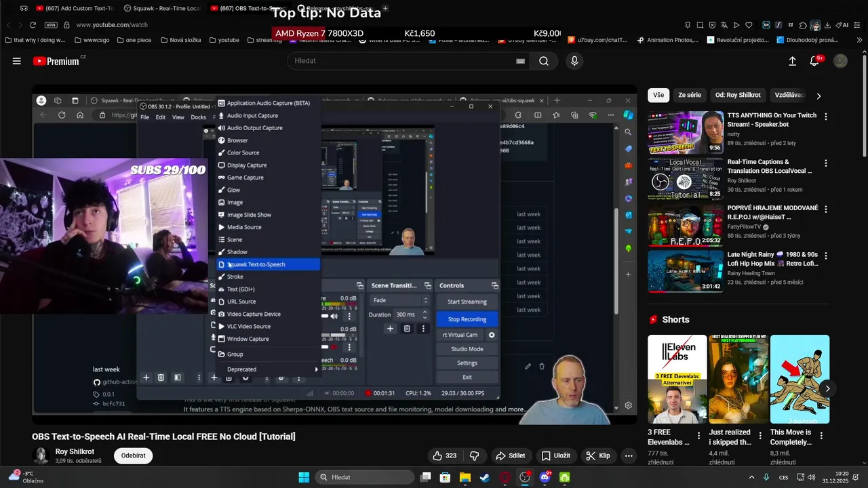Open File Explorer from taskbar
Viewport: 868px width, 488px height.
pos(465,477)
